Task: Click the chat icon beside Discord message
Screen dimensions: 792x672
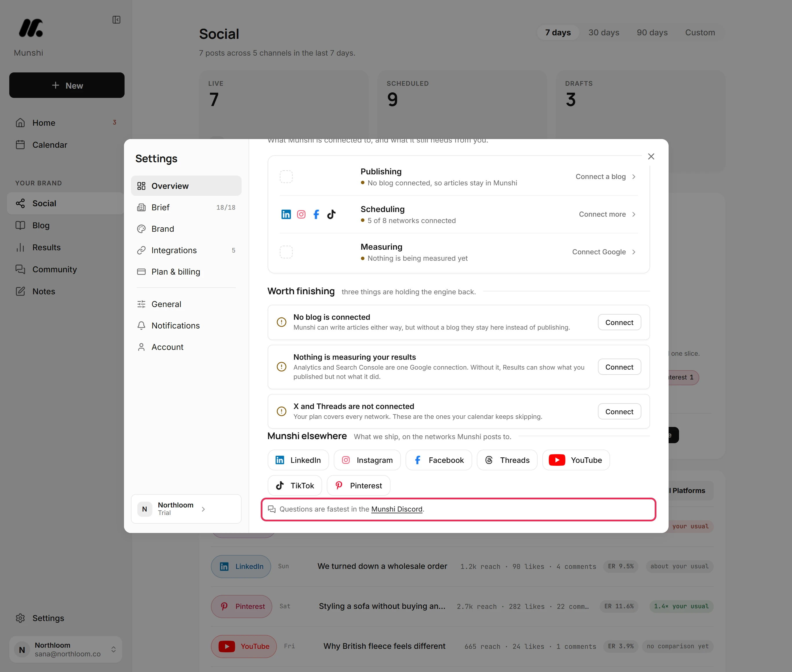Action: pyautogui.click(x=272, y=509)
